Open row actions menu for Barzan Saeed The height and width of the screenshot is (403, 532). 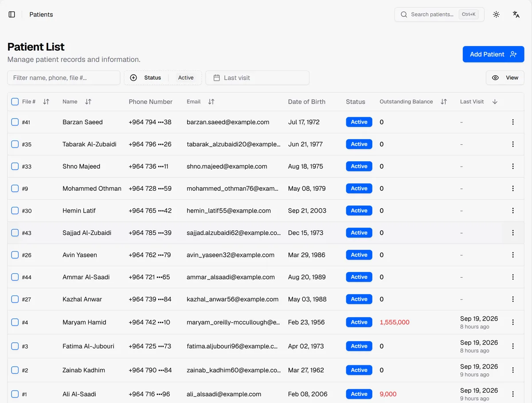click(x=513, y=122)
